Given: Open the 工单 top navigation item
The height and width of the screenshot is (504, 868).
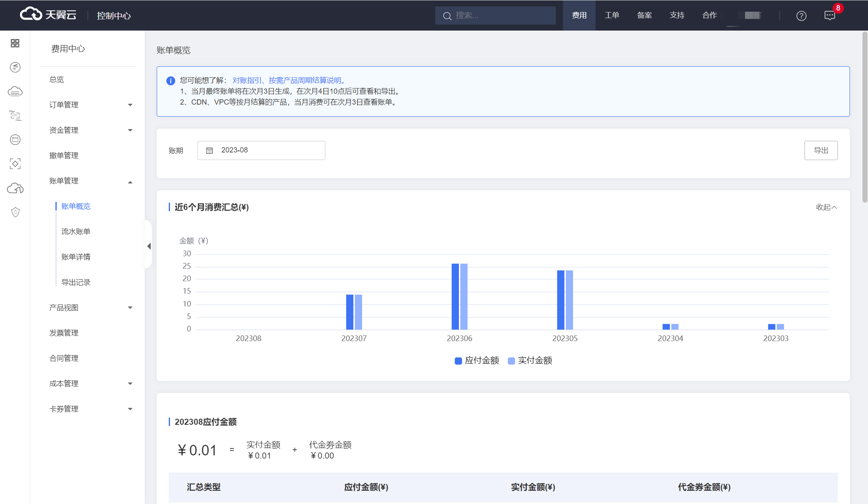Looking at the screenshot, I should coord(612,15).
